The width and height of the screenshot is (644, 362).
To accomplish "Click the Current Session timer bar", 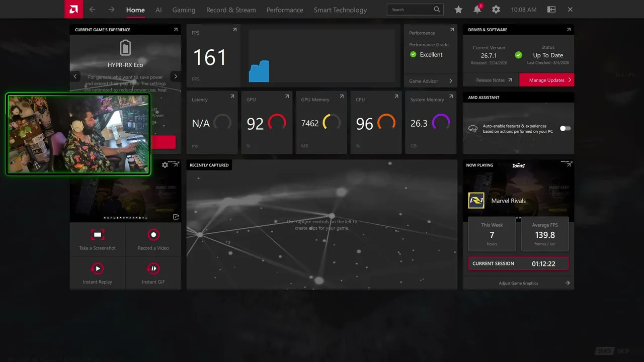I will [x=518, y=263].
